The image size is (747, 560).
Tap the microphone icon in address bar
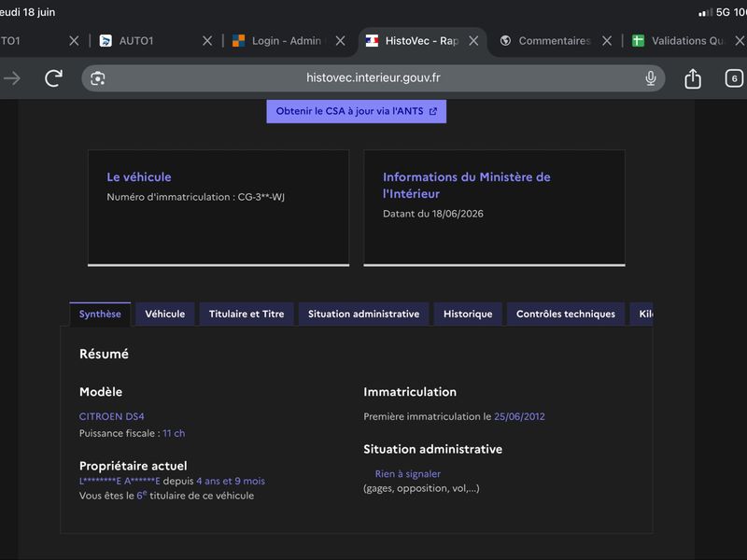[x=650, y=78]
